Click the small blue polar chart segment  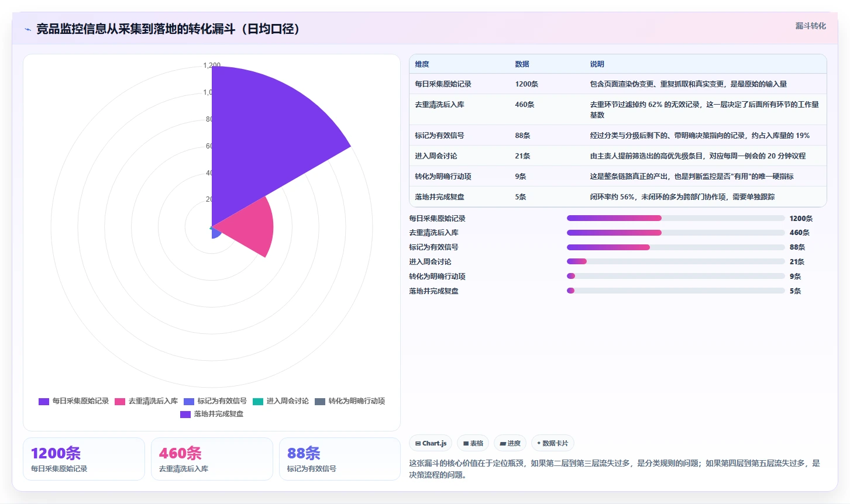pyautogui.click(x=216, y=233)
